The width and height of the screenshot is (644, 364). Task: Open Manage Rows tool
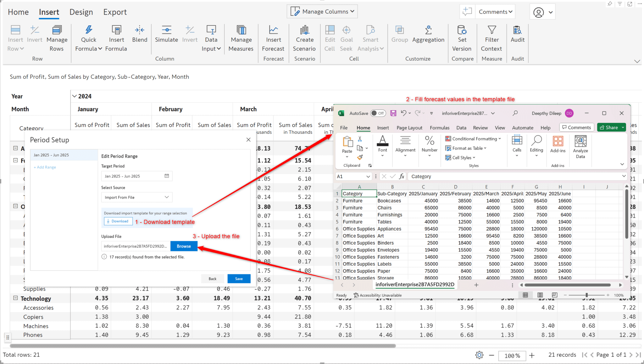57,39
